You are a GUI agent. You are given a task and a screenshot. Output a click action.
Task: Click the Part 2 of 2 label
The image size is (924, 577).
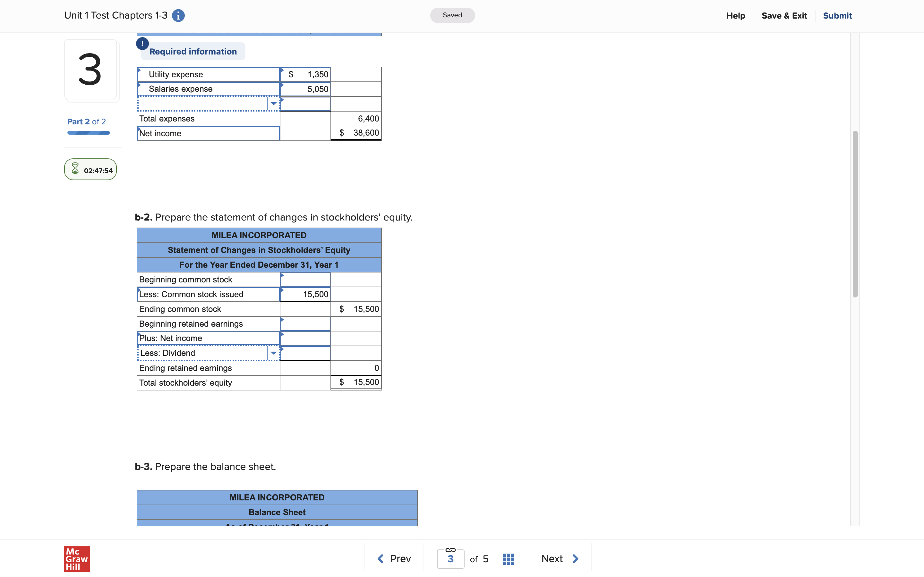[x=87, y=121]
